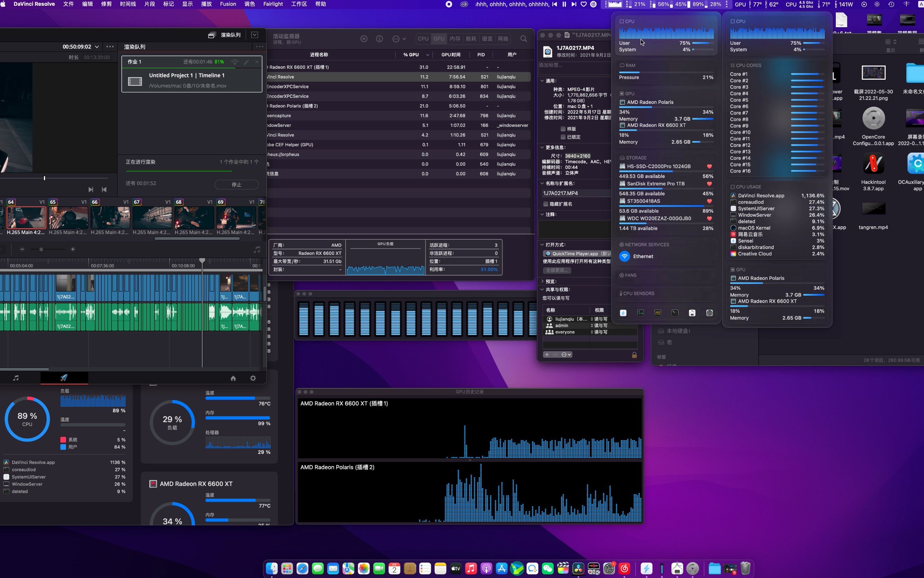Go to project manager home icon
This screenshot has height=578, width=924.
pyautogui.click(x=233, y=378)
